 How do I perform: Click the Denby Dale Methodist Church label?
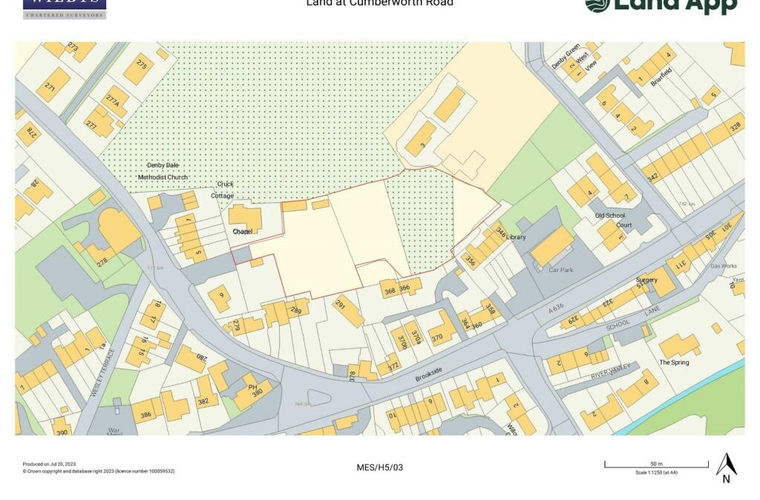click(162, 171)
